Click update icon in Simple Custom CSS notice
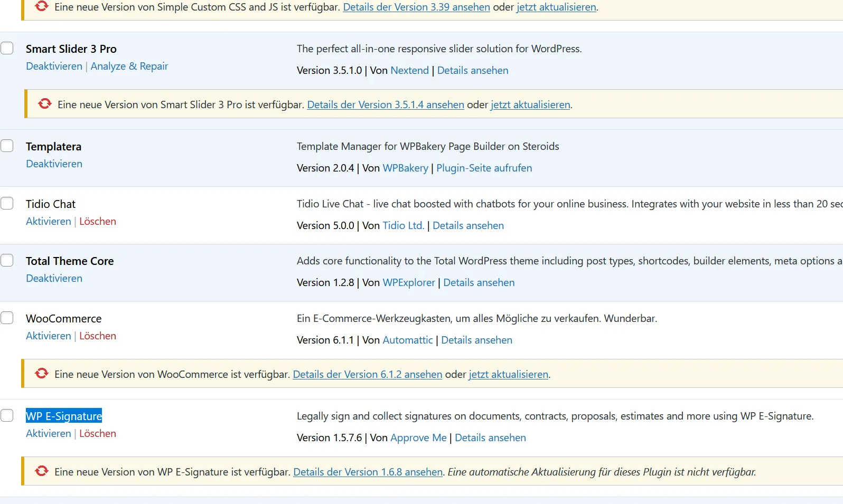Image resolution: width=843 pixels, height=504 pixels. point(42,6)
